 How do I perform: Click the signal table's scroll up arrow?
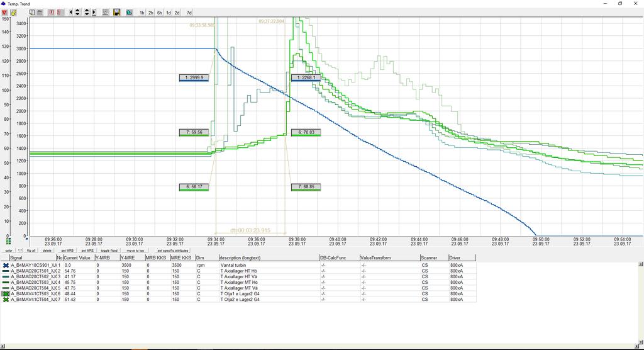(641, 264)
